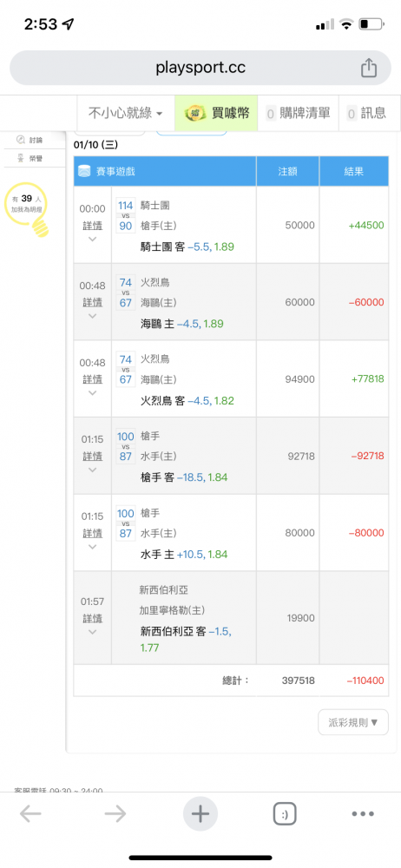
Task: Expand 詳情 for 01:57 新西伯利亞 game
Action: tap(93, 618)
